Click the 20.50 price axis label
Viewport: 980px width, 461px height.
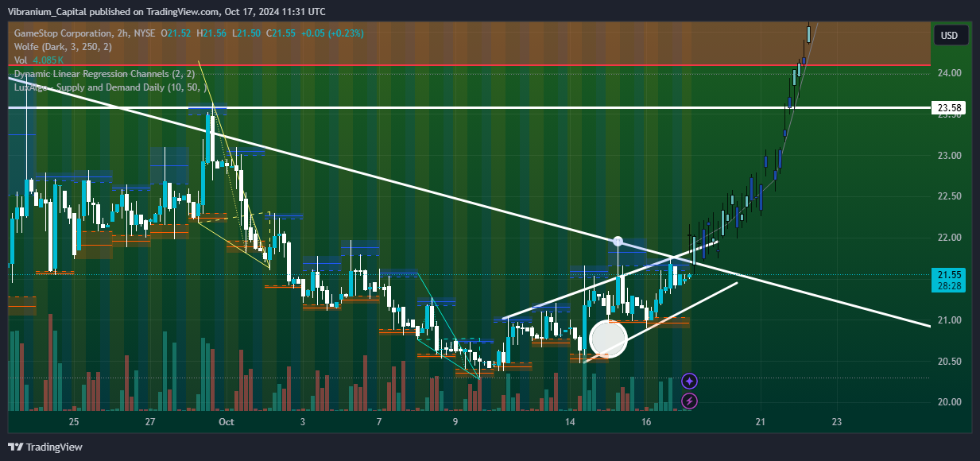pos(950,362)
